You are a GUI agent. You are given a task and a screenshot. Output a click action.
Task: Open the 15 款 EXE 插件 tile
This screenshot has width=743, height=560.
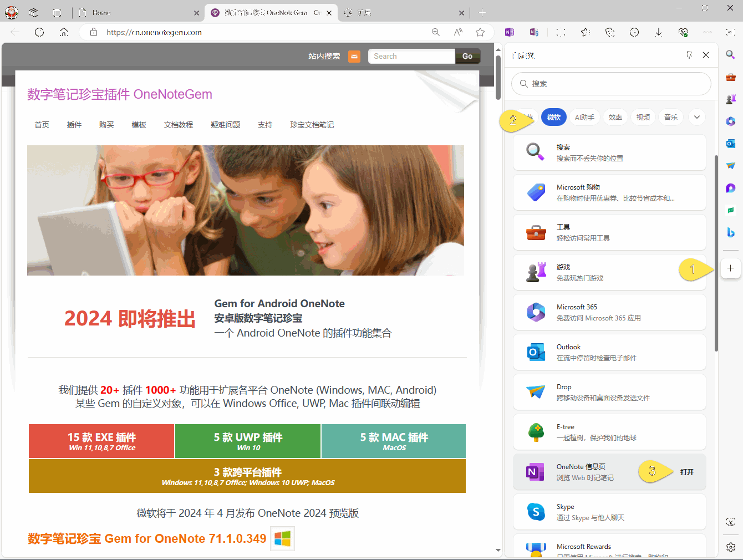(101, 441)
